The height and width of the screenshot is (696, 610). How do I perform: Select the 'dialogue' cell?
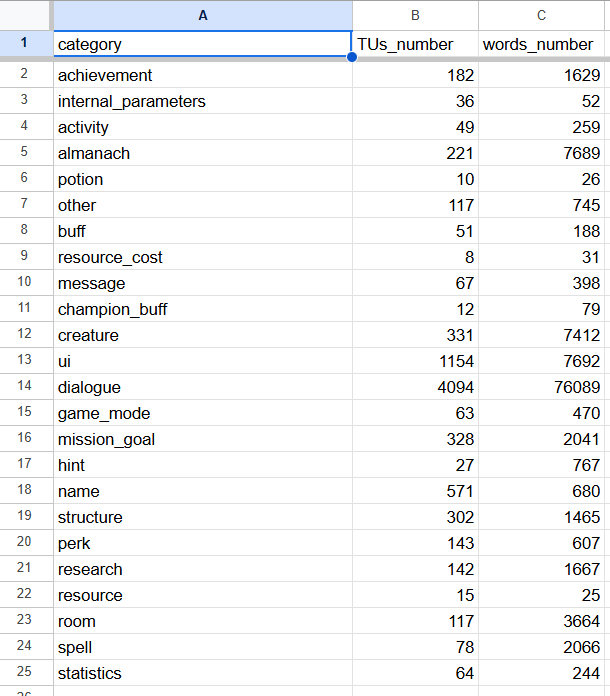pos(203,387)
